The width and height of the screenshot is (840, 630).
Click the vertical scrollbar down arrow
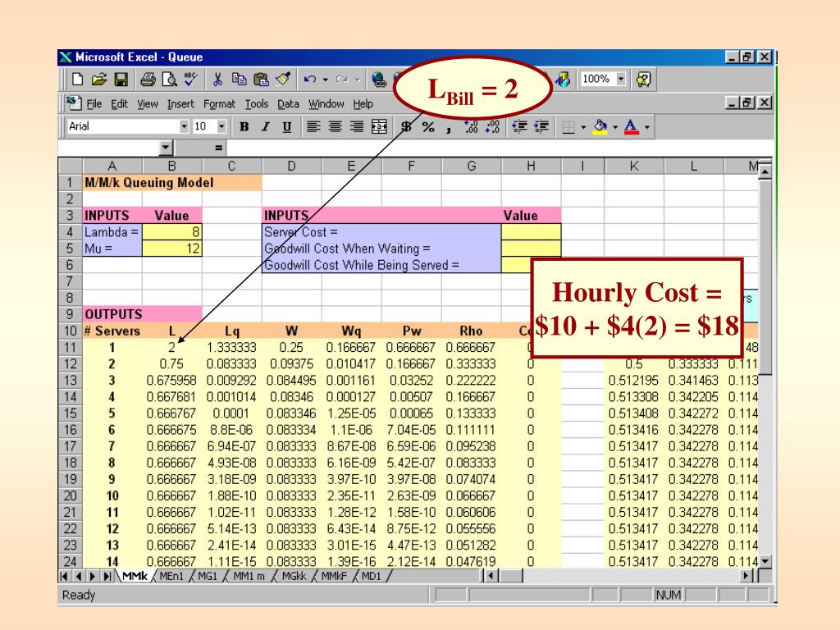[x=765, y=561]
